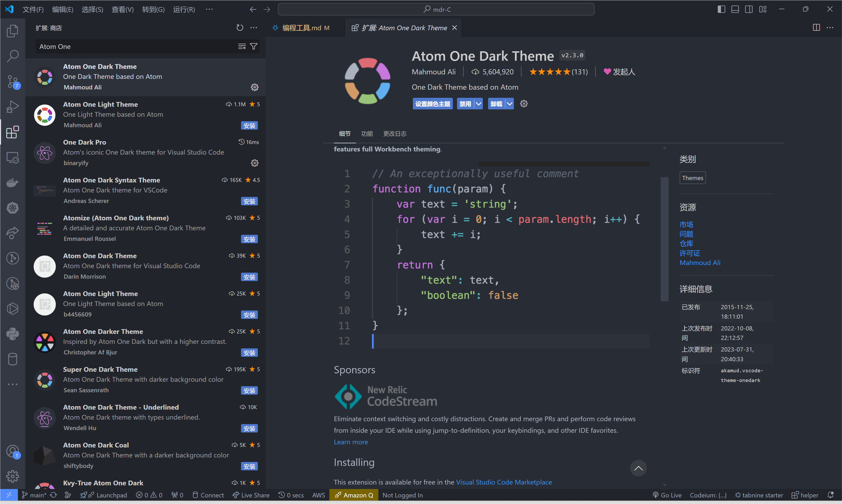This screenshot has height=504, width=842.
Task: Open the Explorer sidebar icon
Action: [13, 30]
